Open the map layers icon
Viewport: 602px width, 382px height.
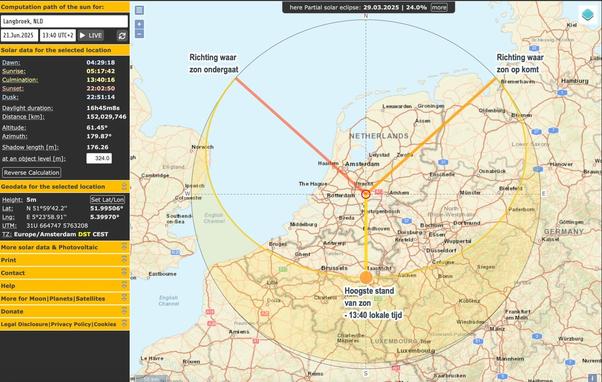tap(588, 15)
